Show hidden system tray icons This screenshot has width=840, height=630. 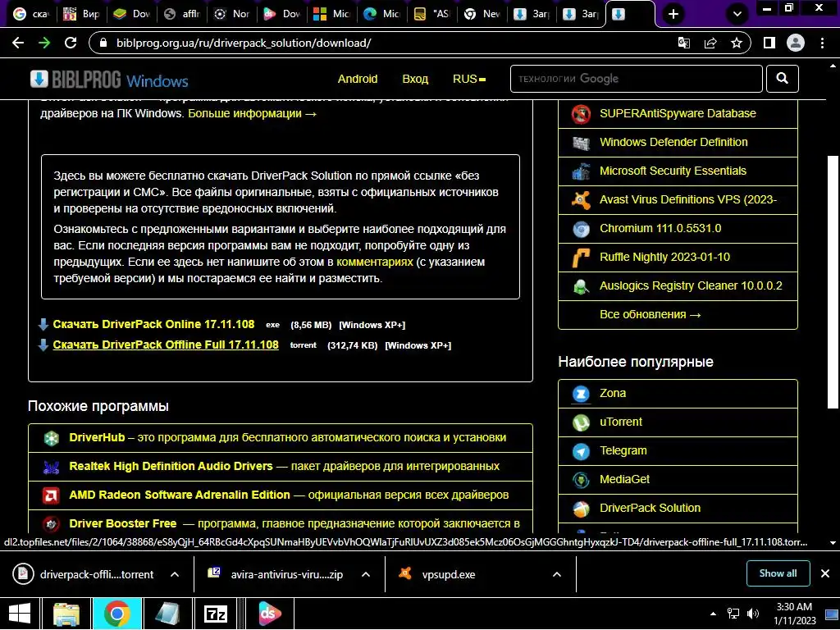point(713,614)
